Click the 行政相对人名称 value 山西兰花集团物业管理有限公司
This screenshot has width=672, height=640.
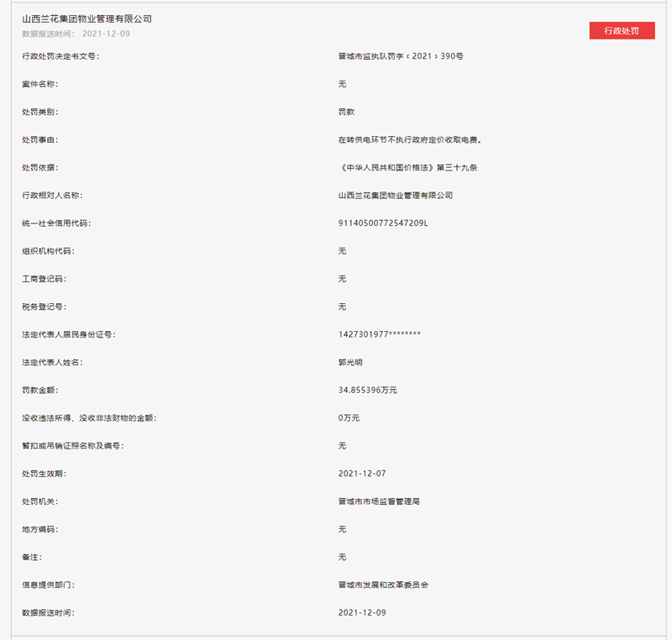point(395,195)
